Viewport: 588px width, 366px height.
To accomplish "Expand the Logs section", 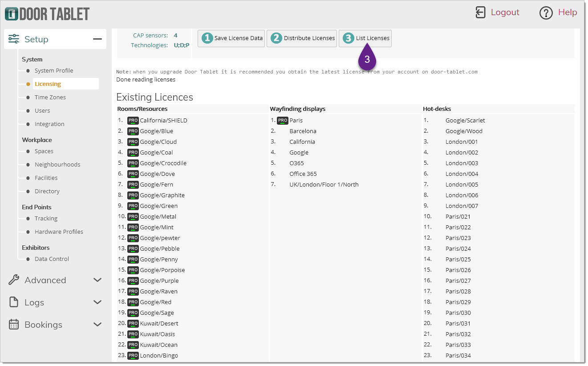I will pos(97,302).
